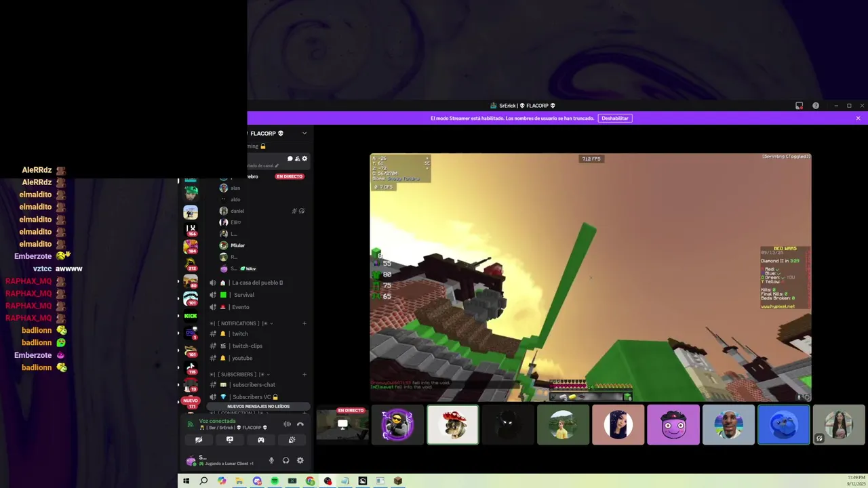Image resolution: width=868 pixels, height=488 pixels.
Task: Open server icon with 13 badge
Action: [x=191, y=385]
